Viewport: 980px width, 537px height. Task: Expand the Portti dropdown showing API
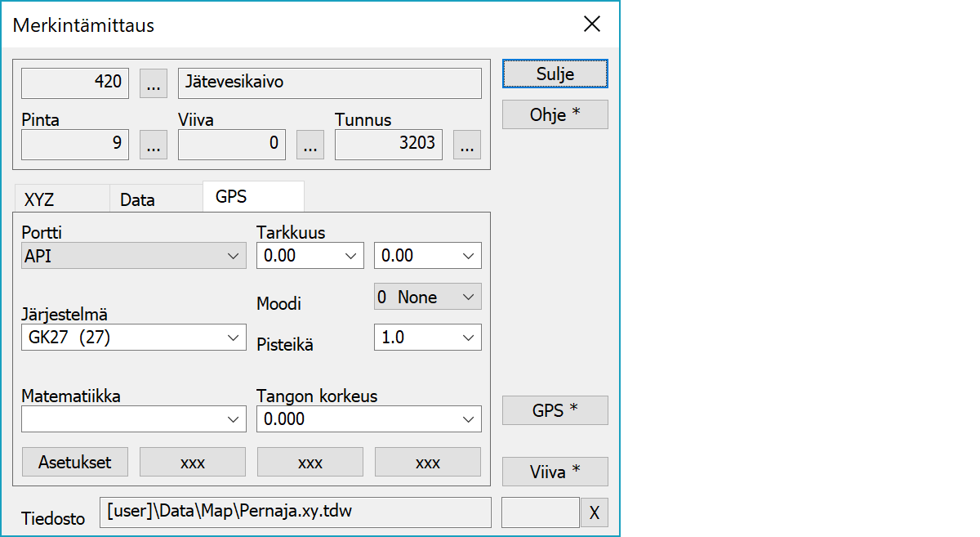tap(133, 256)
